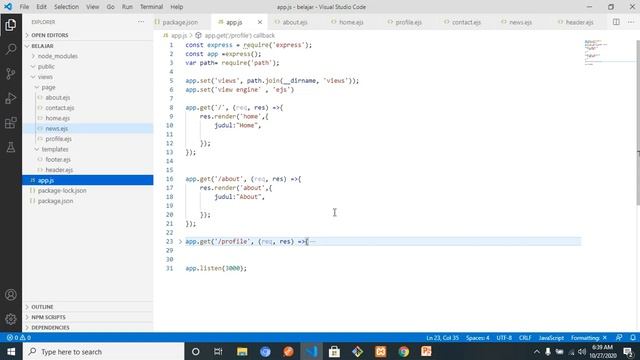Open File Explorer from taskbar
This screenshot has width=640, height=360.
pyautogui.click(x=242, y=351)
